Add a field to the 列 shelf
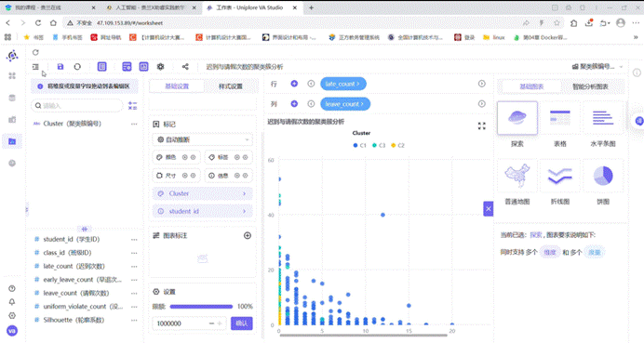 click(x=294, y=104)
